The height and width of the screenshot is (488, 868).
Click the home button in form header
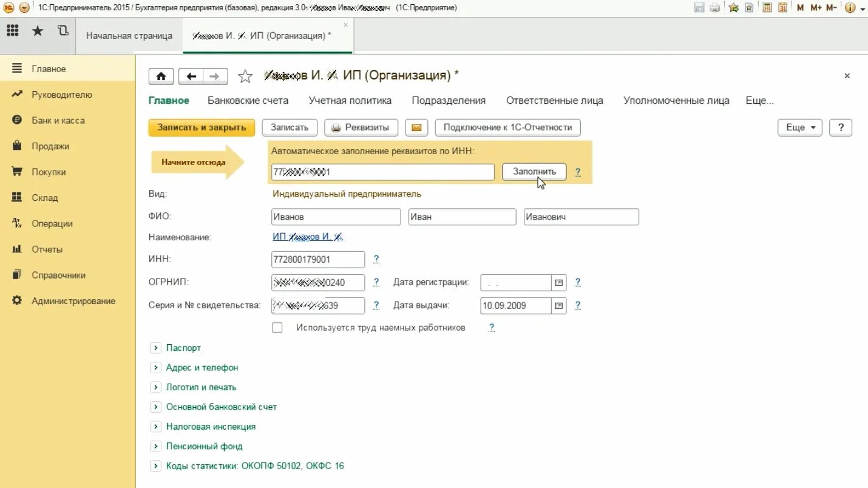(161, 76)
